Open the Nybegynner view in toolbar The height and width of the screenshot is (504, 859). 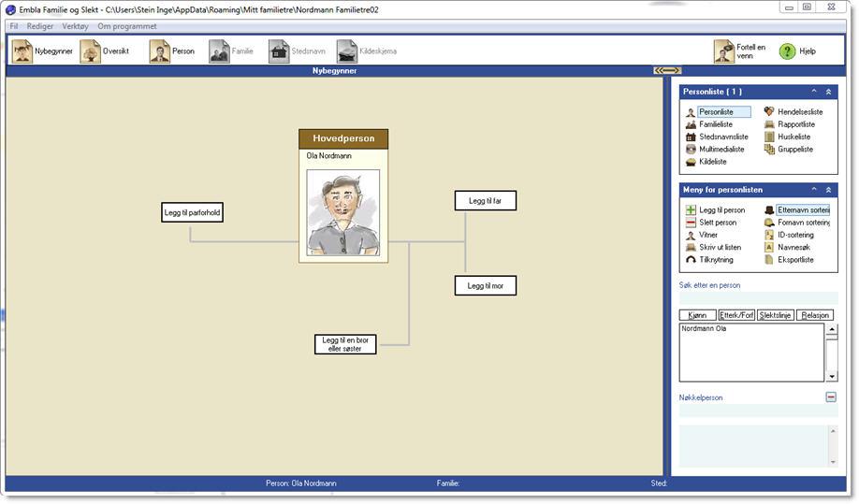point(41,51)
